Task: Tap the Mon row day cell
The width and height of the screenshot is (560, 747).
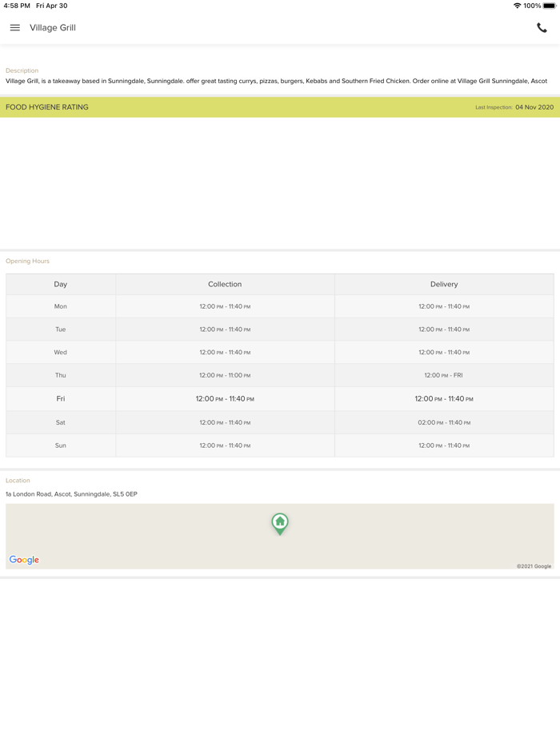Action: pyautogui.click(x=61, y=306)
